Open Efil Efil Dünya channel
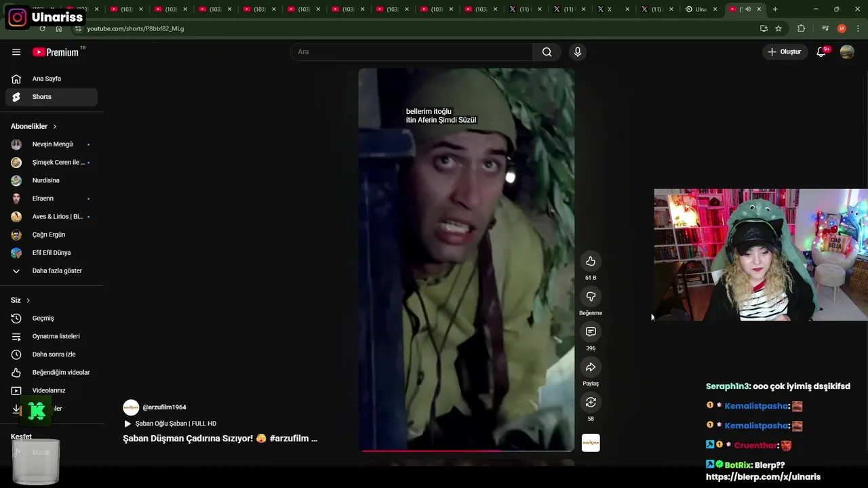This screenshot has width=868, height=488. 52,253
